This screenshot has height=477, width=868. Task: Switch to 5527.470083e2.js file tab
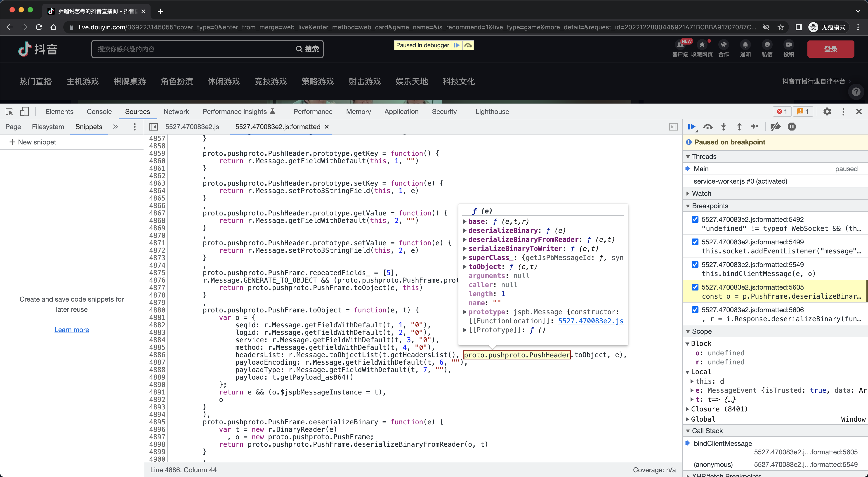192,127
